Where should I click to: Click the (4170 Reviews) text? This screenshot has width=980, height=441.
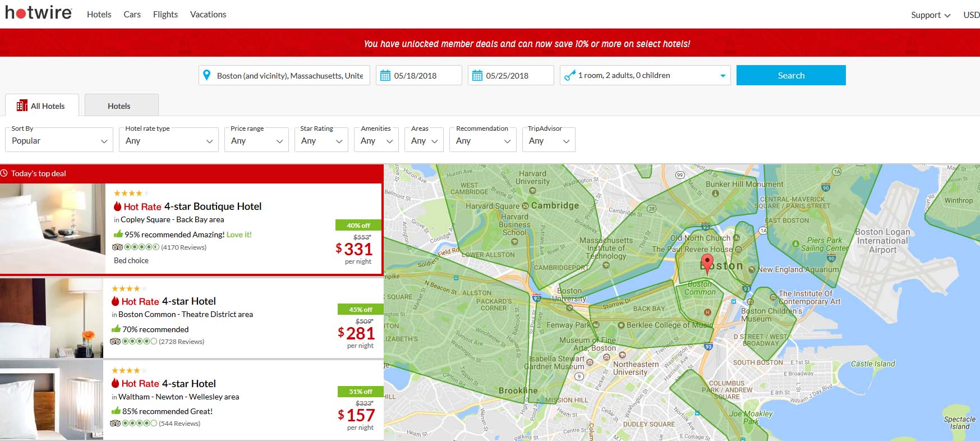click(183, 247)
